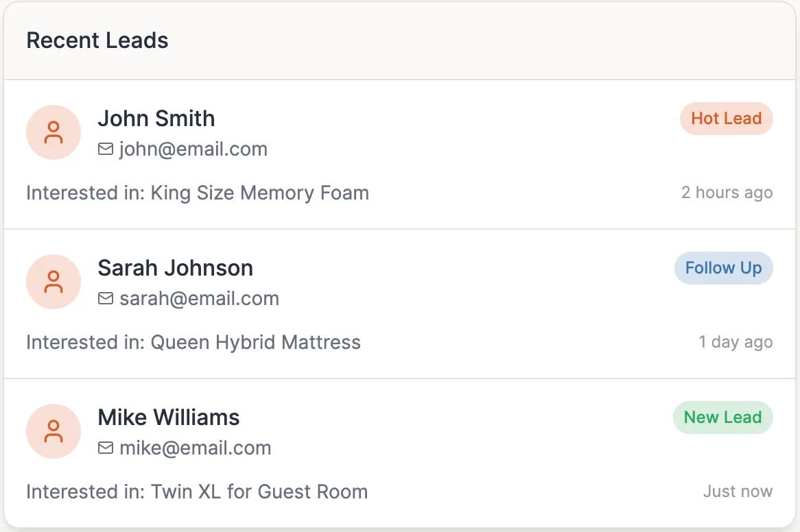Click Mike Williams' avatar icon

click(x=54, y=431)
